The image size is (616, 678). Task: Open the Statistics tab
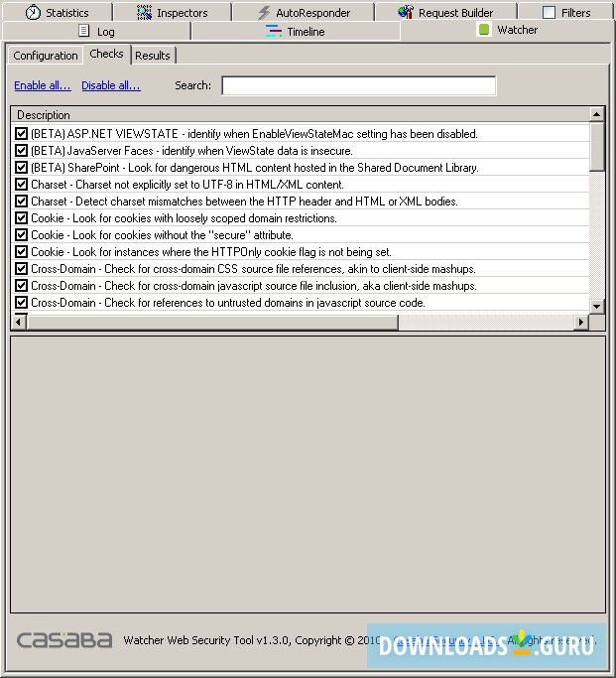[57, 12]
